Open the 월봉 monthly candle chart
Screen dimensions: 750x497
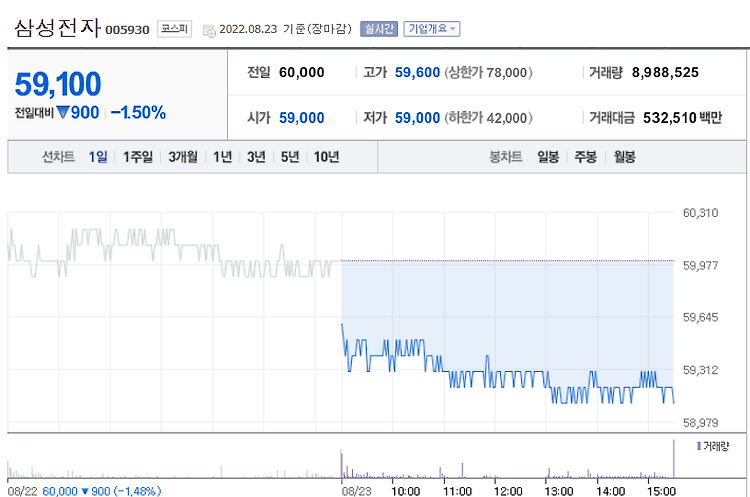(x=625, y=156)
